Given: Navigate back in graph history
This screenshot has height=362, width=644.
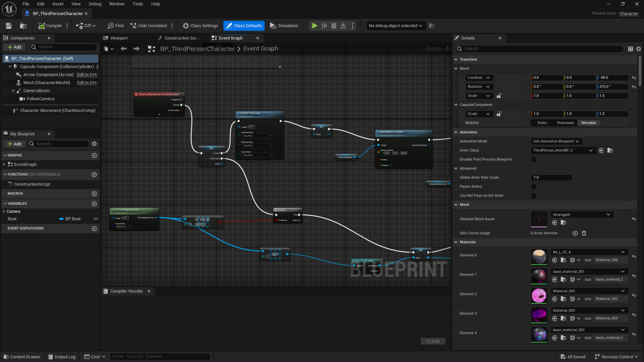Looking at the screenshot, I should [x=124, y=49].
